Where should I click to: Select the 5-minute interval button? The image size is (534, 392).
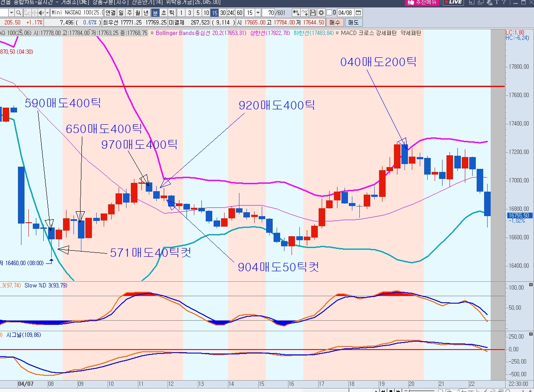197,13
